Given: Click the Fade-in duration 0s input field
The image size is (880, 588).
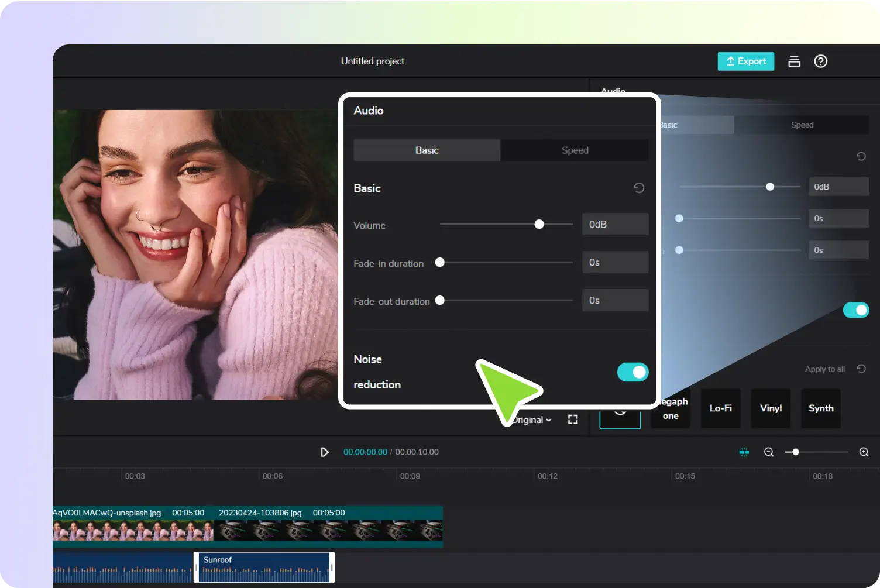Looking at the screenshot, I should [x=615, y=263].
